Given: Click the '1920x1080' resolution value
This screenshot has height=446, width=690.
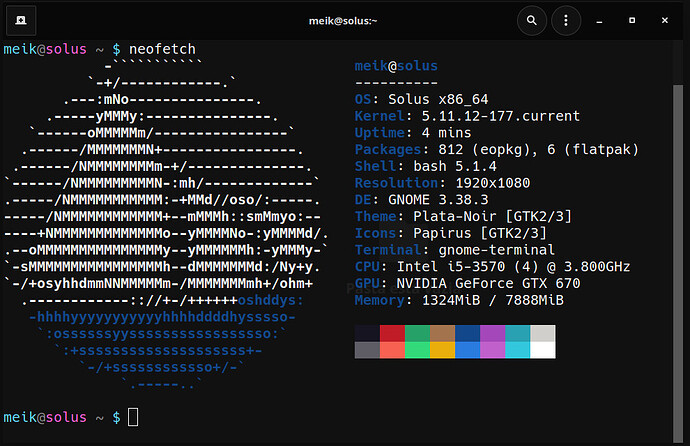Looking at the screenshot, I should coord(492,183).
